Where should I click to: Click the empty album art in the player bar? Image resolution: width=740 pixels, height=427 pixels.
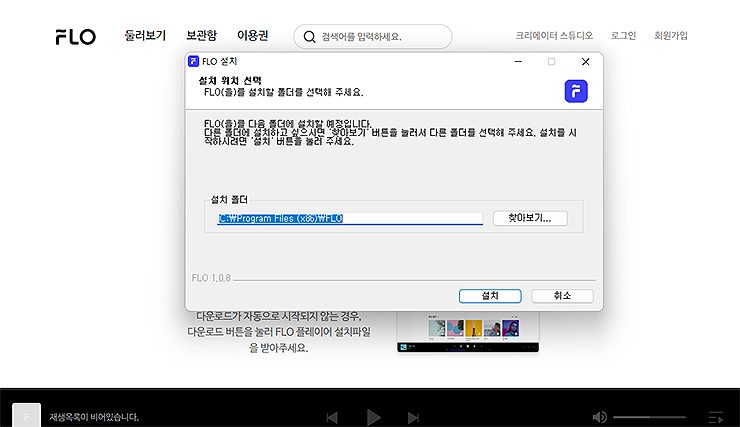(26, 415)
